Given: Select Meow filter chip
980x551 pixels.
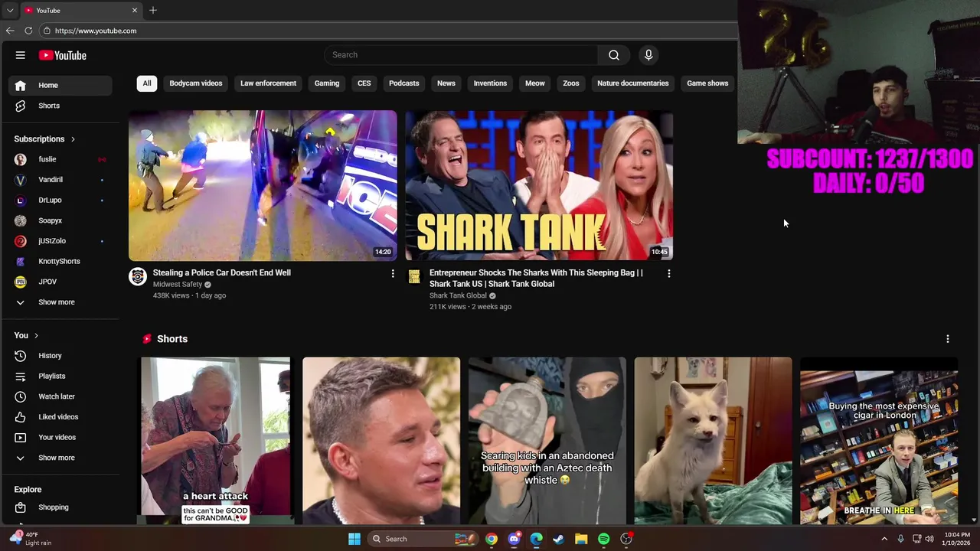Looking at the screenshot, I should (535, 83).
